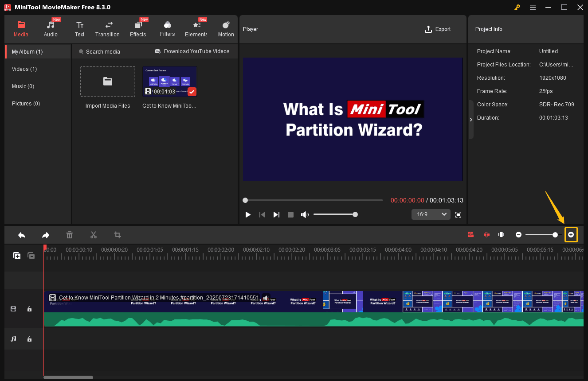Click the Delete trash icon
This screenshot has height=381, width=588.
click(x=70, y=235)
